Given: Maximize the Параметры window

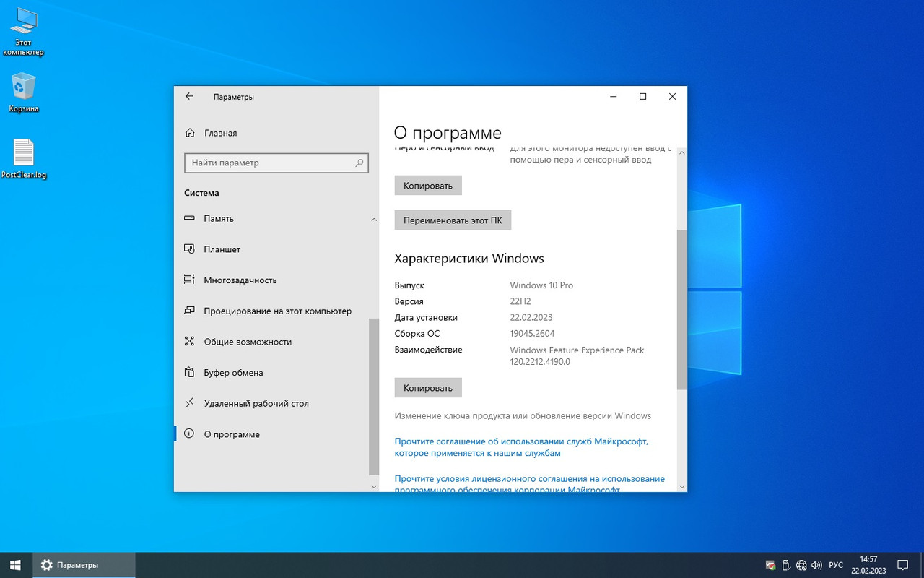Looking at the screenshot, I should click(642, 96).
